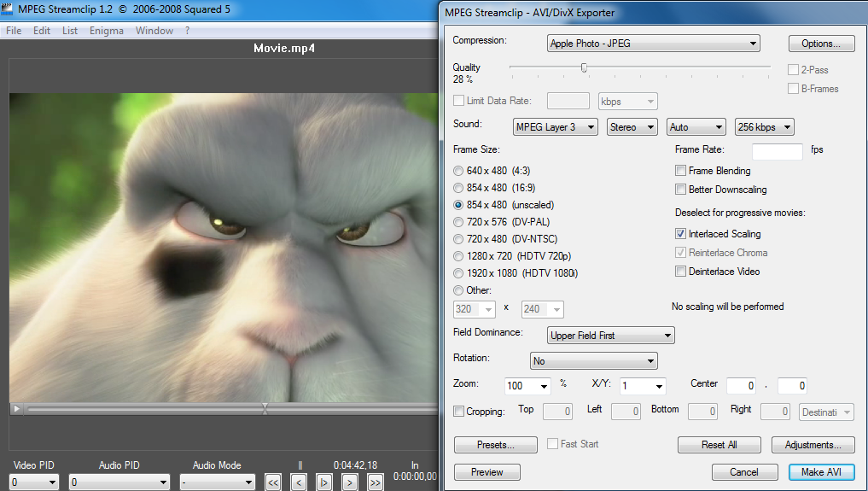The width and height of the screenshot is (868, 491).
Task: Open the File menu
Action: (14, 31)
